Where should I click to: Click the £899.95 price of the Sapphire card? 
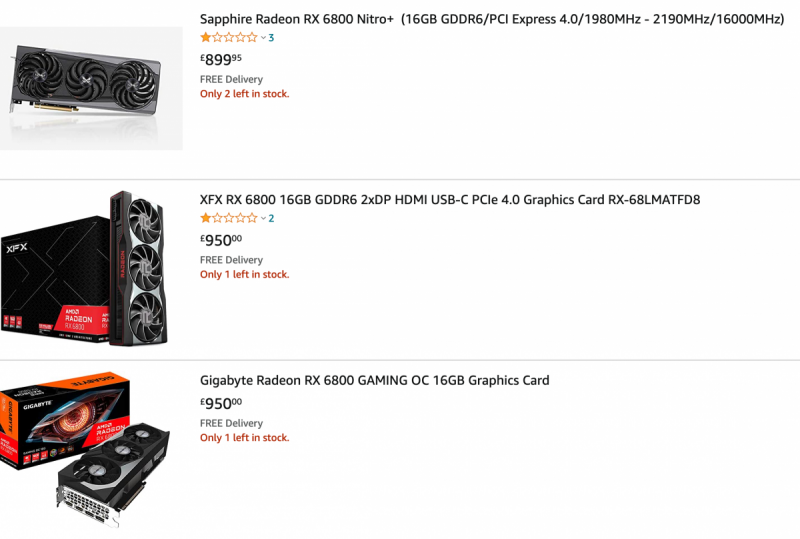tap(221, 59)
